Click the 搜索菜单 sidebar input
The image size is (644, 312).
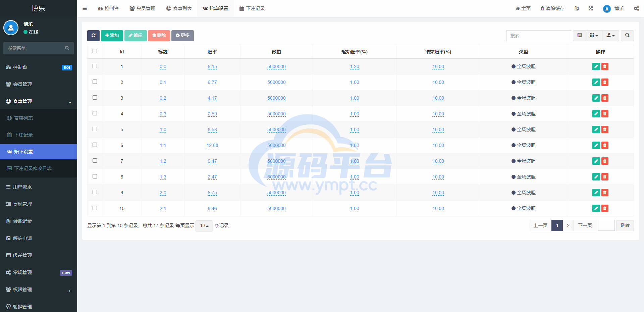click(34, 48)
